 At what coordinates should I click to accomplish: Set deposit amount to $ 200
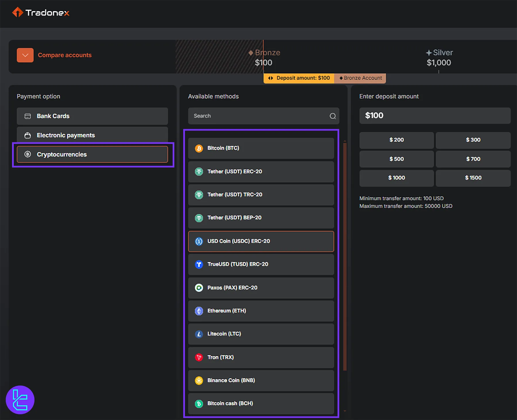tap(396, 140)
